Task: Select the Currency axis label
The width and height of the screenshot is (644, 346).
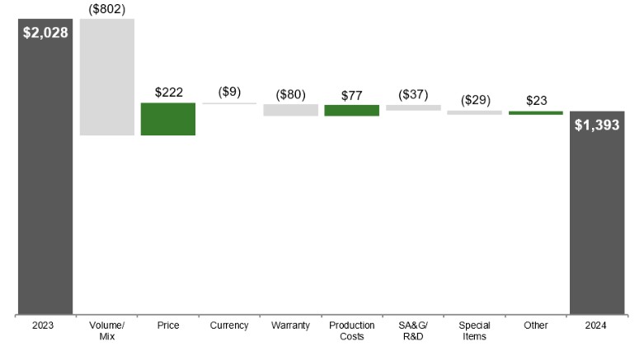Action: [x=229, y=325]
